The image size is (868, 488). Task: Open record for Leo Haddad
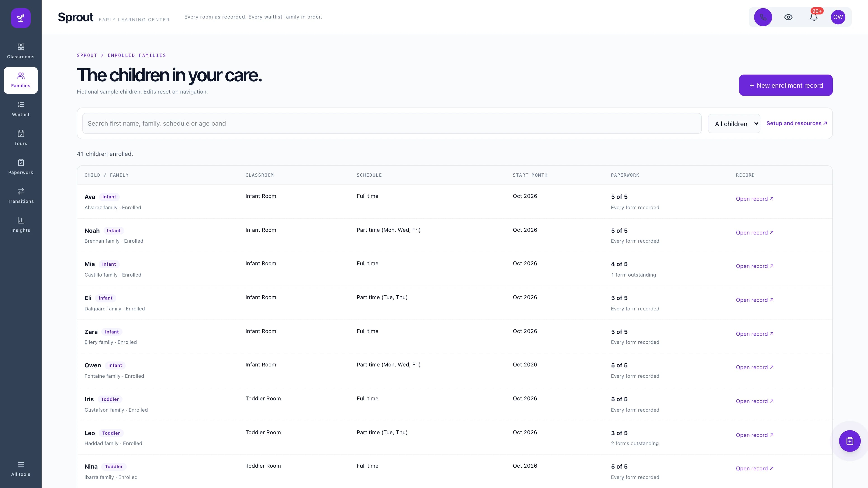click(x=755, y=435)
